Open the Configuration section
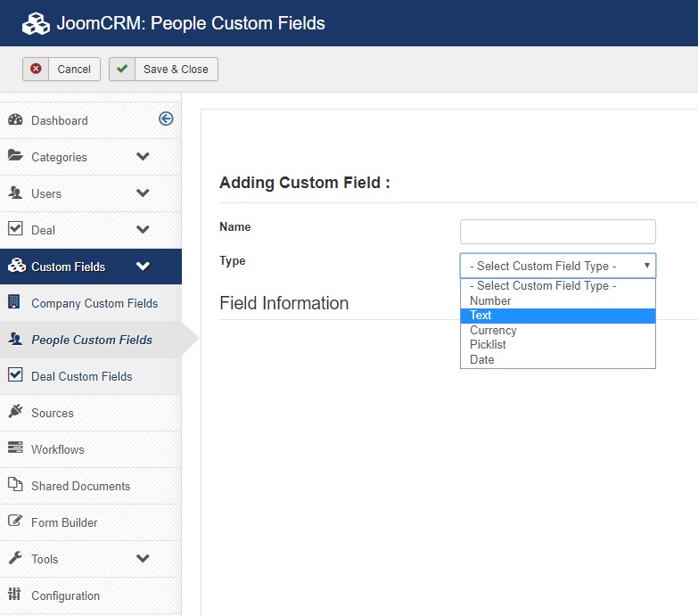The width and height of the screenshot is (698, 616). (x=91, y=595)
